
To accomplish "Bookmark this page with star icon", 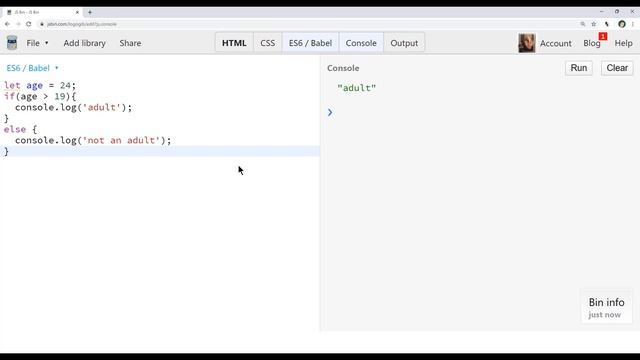I will [594, 24].
